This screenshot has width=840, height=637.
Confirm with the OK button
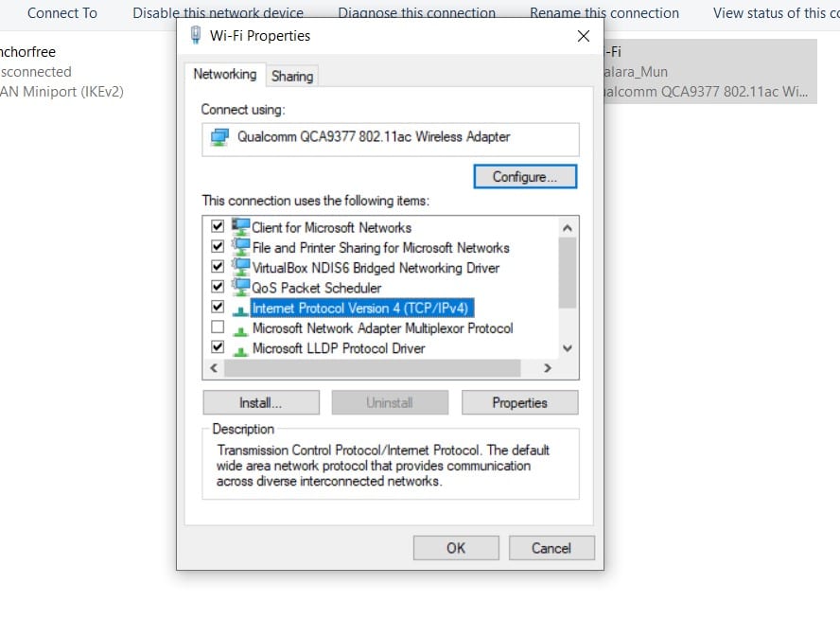point(456,548)
